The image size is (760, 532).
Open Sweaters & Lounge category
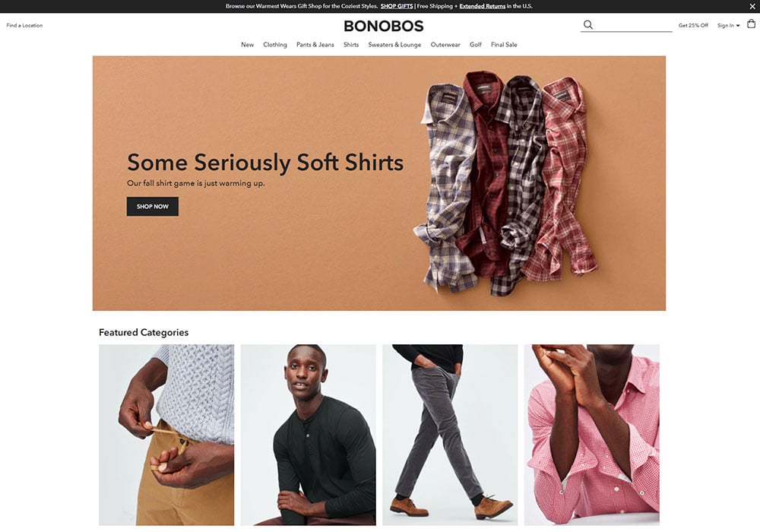(394, 45)
